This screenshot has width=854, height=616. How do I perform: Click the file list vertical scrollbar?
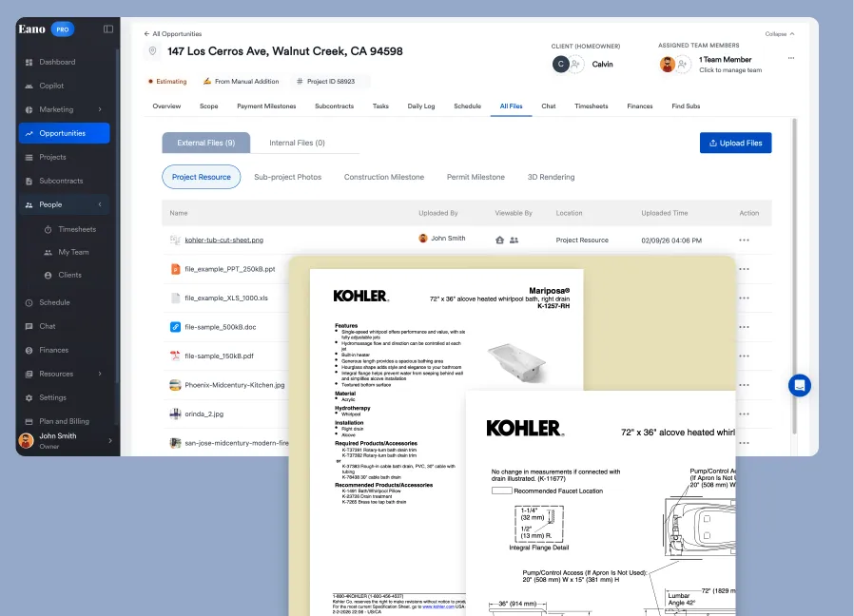794,276
